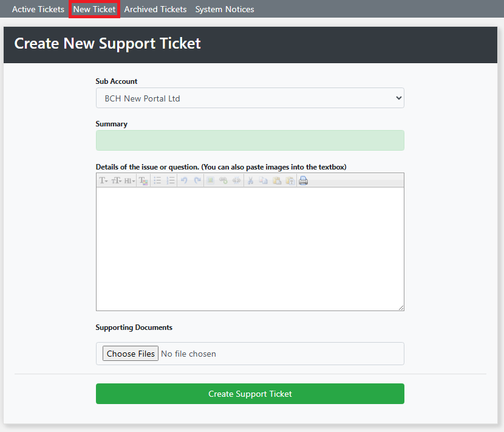Click the copy icon in editor toolbar
The height and width of the screenshot is (432, 504).
pyautogui.click(x=263, y=180)
